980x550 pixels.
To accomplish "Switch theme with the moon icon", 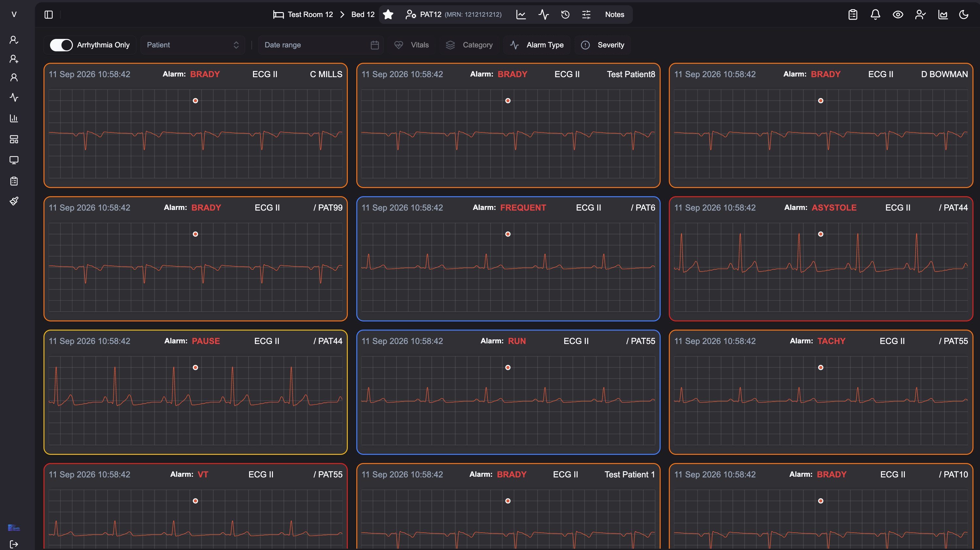I will (964, 14).
